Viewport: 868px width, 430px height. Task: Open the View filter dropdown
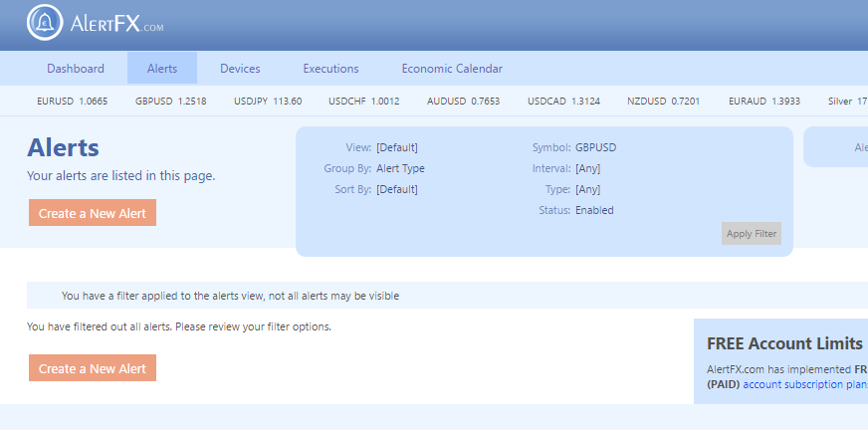tap(397, 147)
